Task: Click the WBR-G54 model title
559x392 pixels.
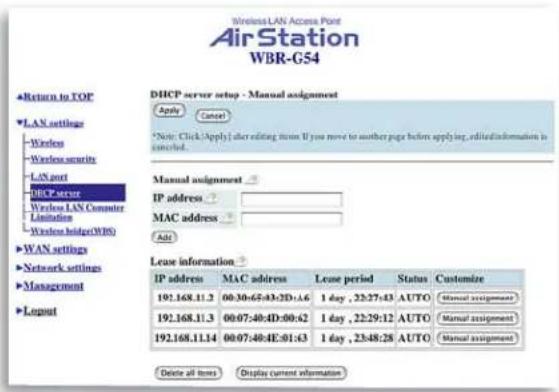Action: coord(284,58)
